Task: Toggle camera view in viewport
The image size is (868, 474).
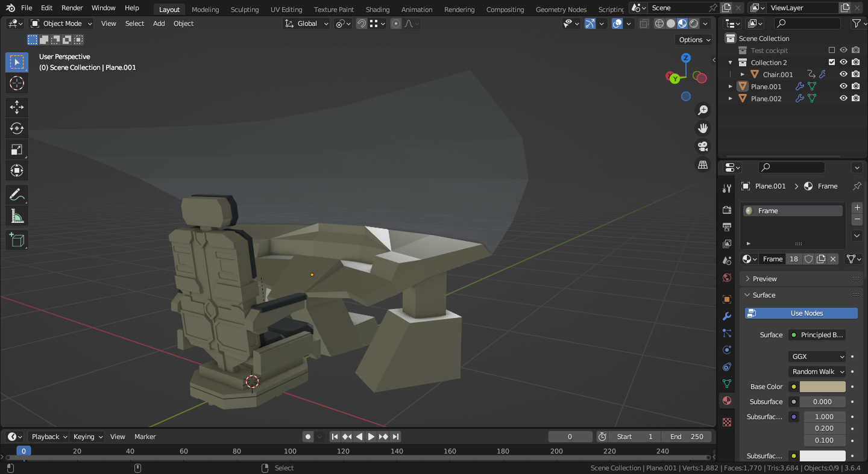Action: tap(703, 146)
